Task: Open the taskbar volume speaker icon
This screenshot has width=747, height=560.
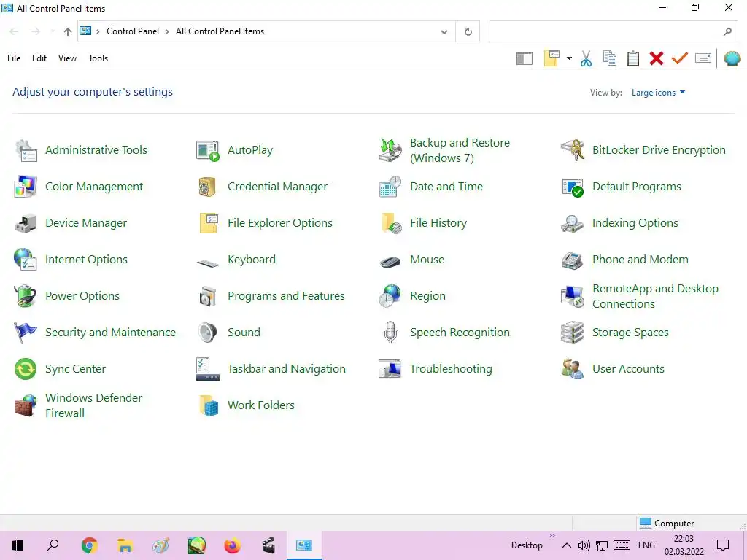Action: click(584, 545)
